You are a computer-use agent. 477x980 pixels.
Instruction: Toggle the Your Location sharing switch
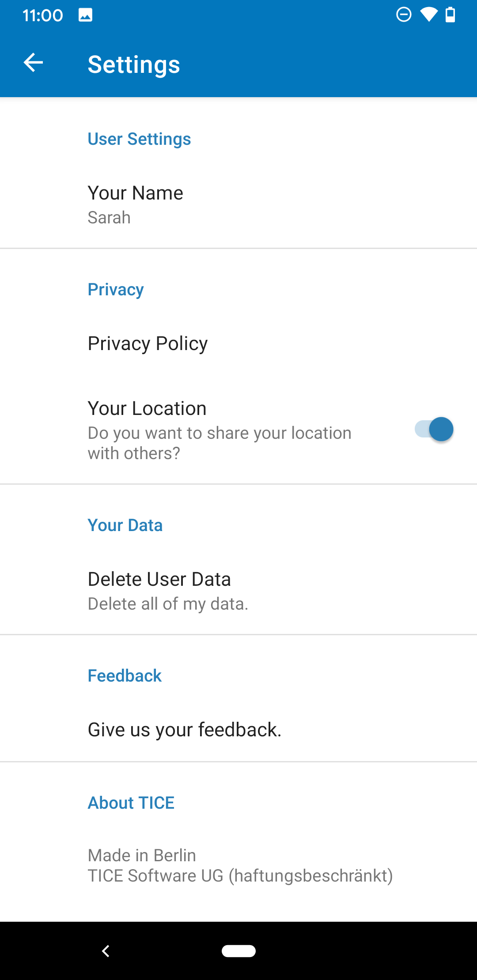434,429
